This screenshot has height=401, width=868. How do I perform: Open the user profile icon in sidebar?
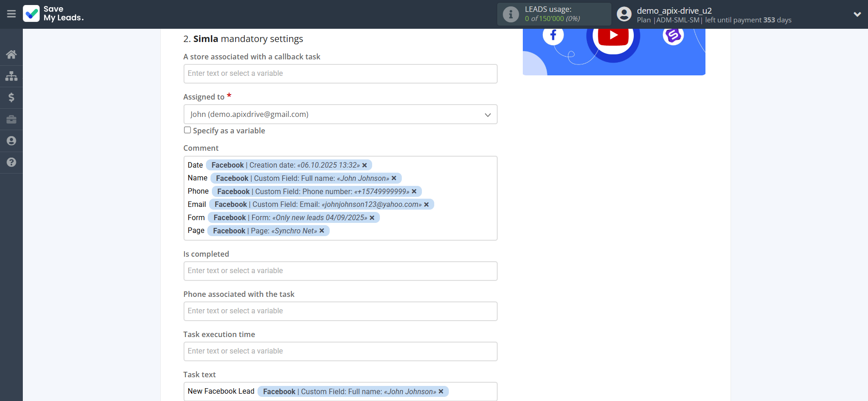coord(11,141)
